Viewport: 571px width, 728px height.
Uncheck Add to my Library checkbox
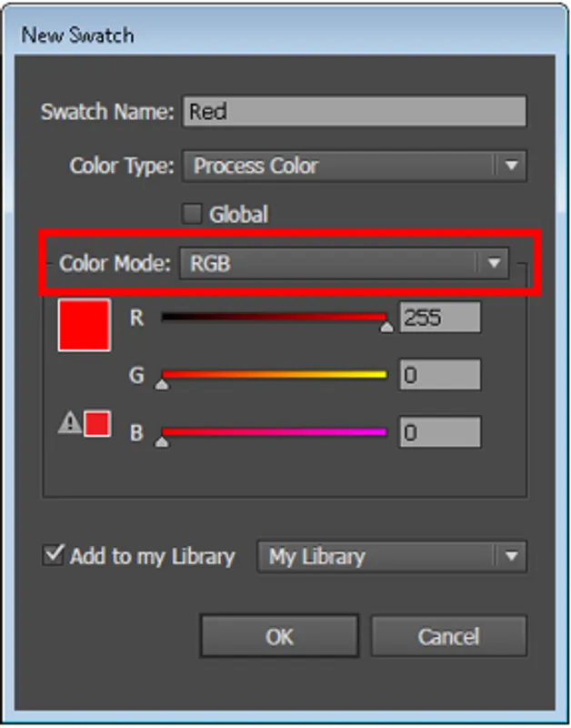click(54, 555)
